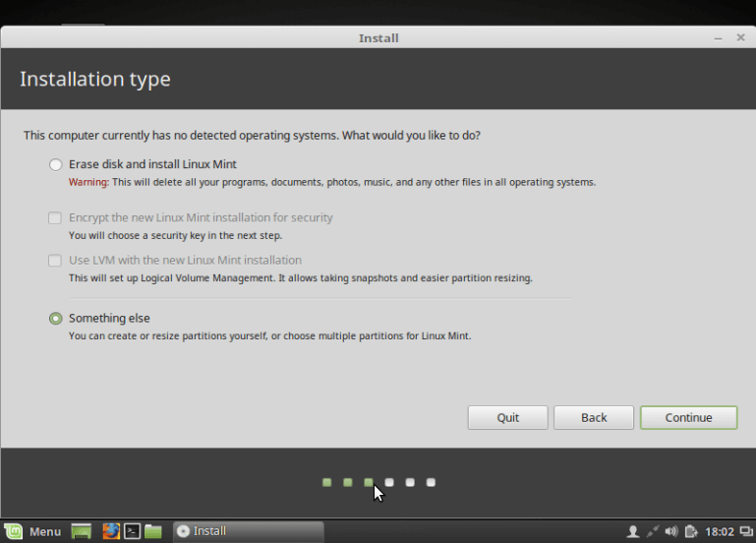Enable 'Use LVM with the new Linux Mint installation'

click(x=56, y=261)
